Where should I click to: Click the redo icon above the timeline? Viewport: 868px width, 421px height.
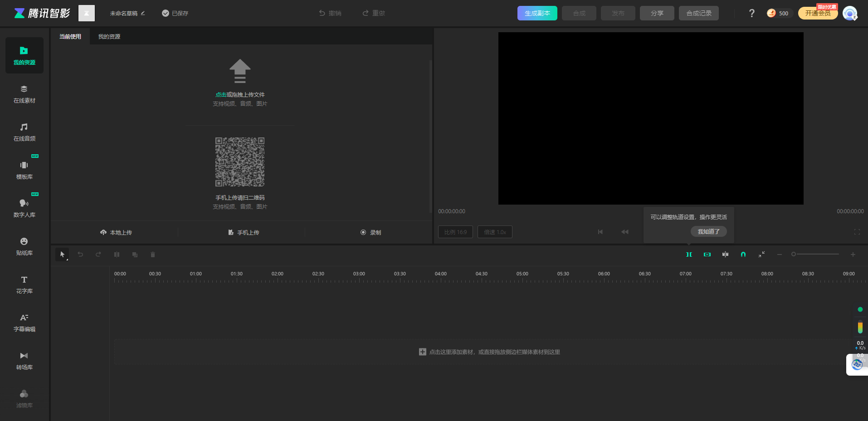(98, 254)
